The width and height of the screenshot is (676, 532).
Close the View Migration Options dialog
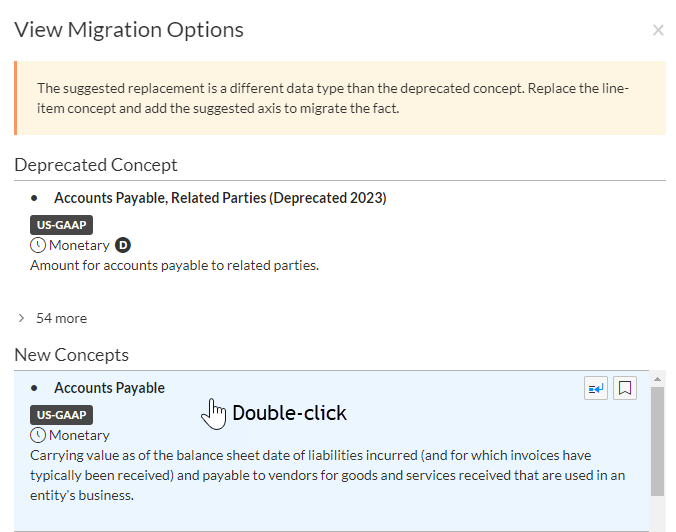click(x=658, y=30)
